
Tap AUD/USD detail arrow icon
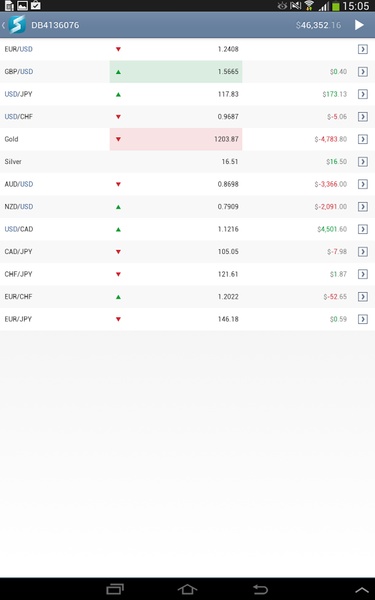pyautogui.click(x=363, y=184)
